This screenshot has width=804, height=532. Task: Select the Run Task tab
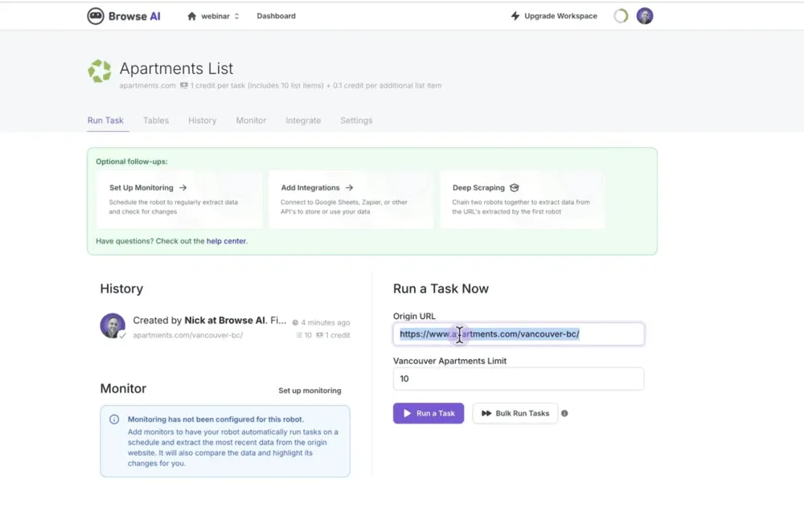(x=105, y=121)
